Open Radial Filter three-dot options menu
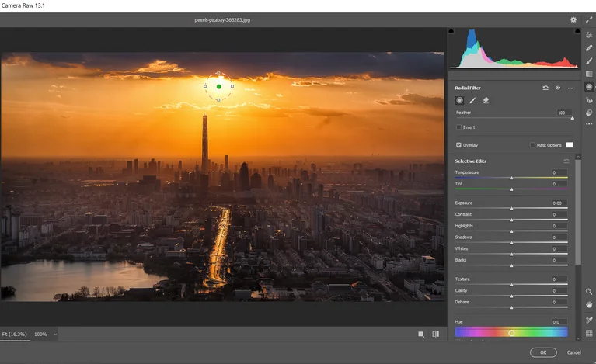This screenshot has height=364, width=596. tap(570, 88)
